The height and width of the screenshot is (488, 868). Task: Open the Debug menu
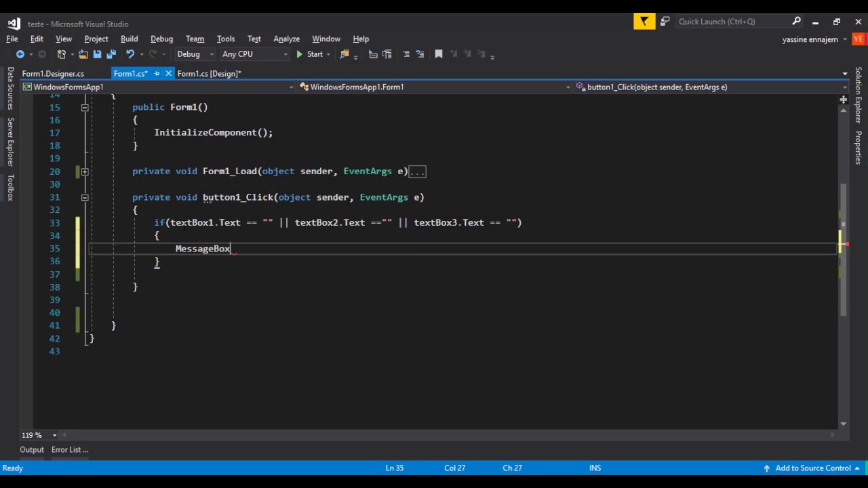(161, 39)
